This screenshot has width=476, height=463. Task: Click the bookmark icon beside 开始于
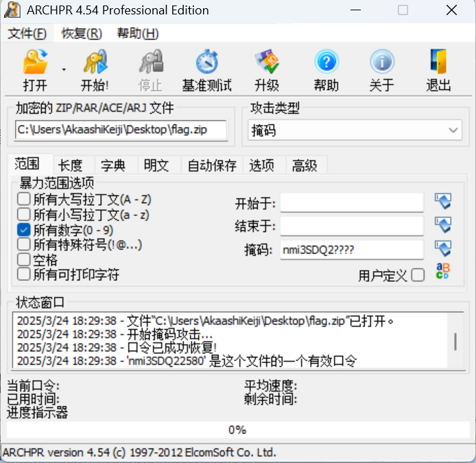tap(443, 201)
